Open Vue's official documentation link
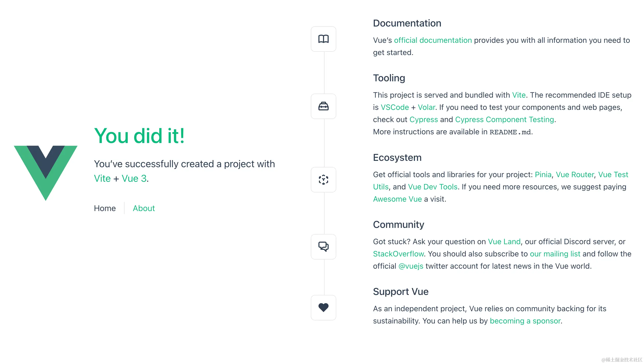Viewport: 644px width, 364px height. click(433, 40)
